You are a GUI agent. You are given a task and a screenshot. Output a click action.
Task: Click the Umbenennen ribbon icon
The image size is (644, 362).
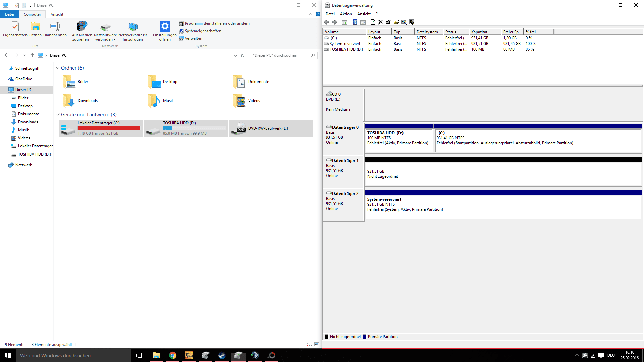(x=55, y=26)
